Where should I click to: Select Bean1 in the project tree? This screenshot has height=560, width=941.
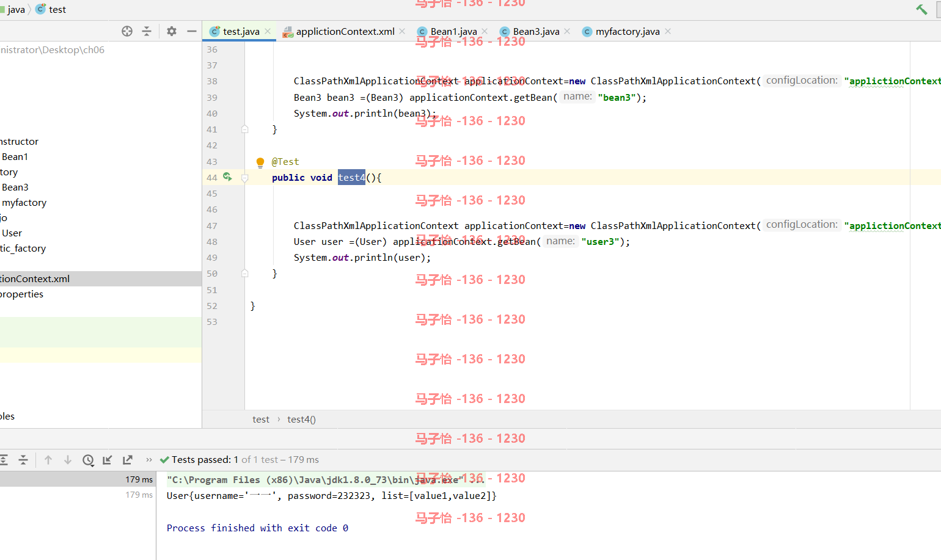click(x=15, y=157)
